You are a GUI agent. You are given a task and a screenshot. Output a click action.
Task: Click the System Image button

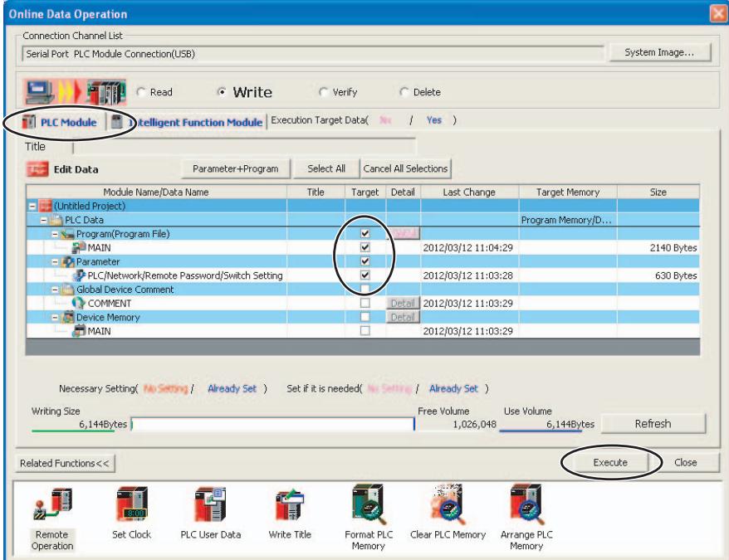(x=660, y=52)
